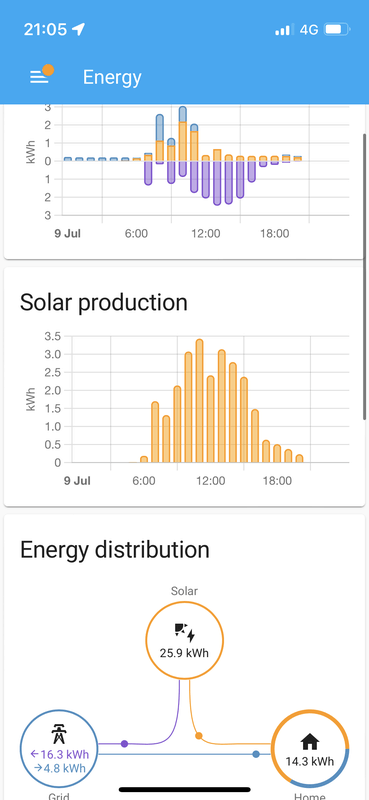
Task: Tap the battery indicator in status bar
Action: (337, 29)
